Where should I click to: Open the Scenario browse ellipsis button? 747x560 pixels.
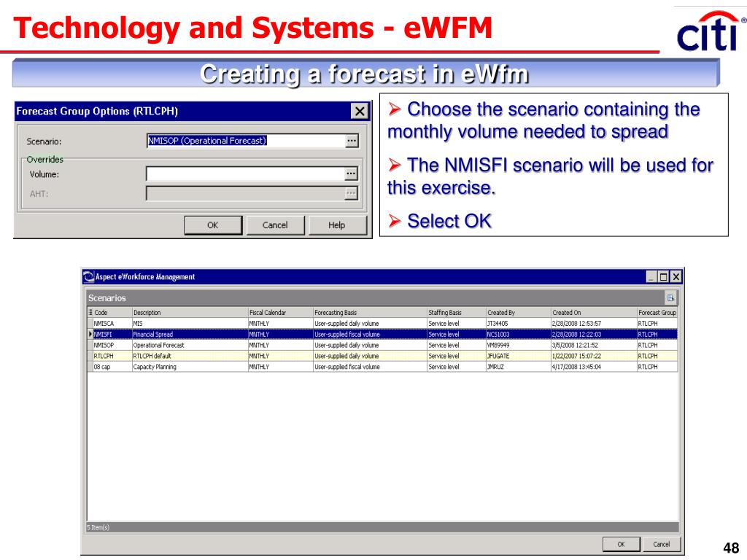352,141
